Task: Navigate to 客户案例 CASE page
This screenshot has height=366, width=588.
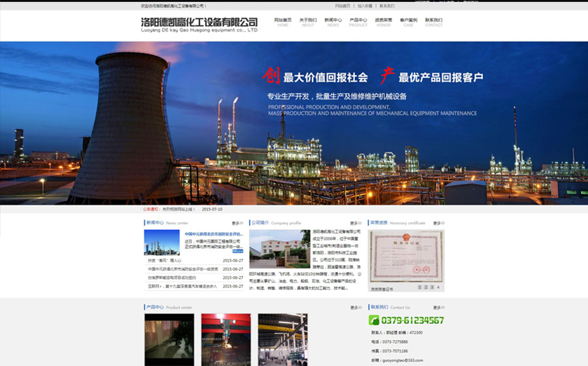Action: (408, 22)
